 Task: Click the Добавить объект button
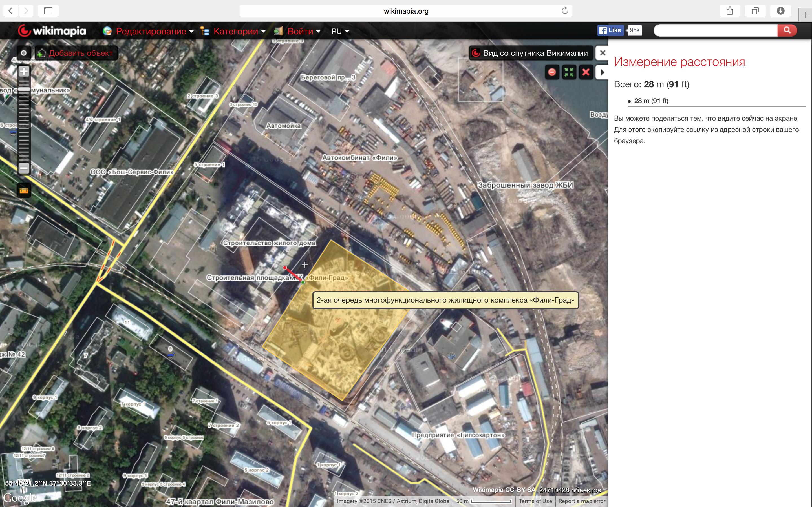pyautogui.click(x=76, y=53)
